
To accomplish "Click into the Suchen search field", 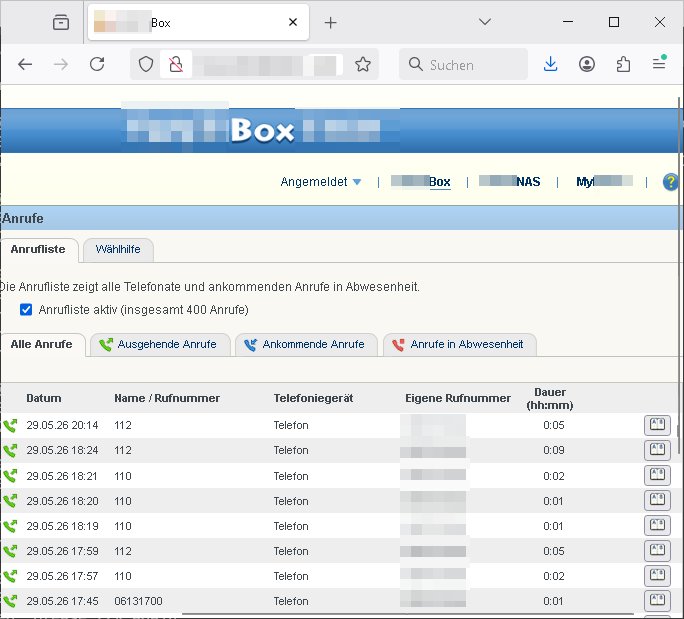I will coord(463,65).
